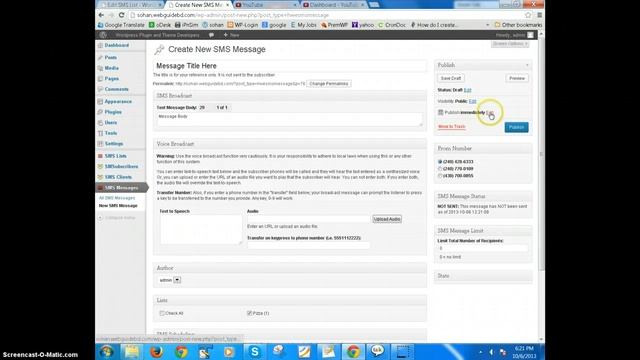Open Posts in the admin sidebar

tap(111, 58)
